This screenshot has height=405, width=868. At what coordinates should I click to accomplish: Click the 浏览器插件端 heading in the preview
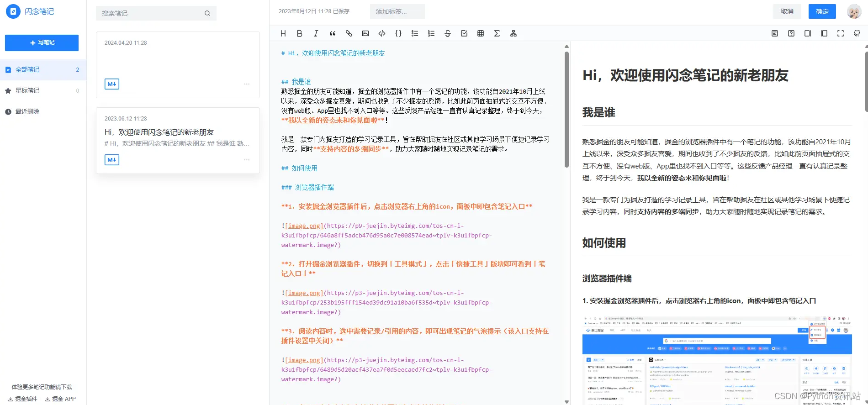(607, 279)
